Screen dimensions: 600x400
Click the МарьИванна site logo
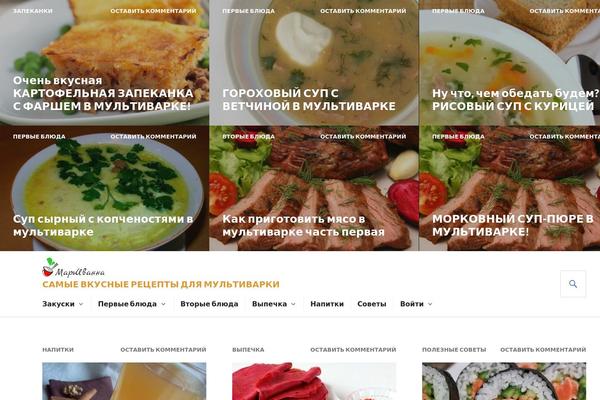coord(73,267)
